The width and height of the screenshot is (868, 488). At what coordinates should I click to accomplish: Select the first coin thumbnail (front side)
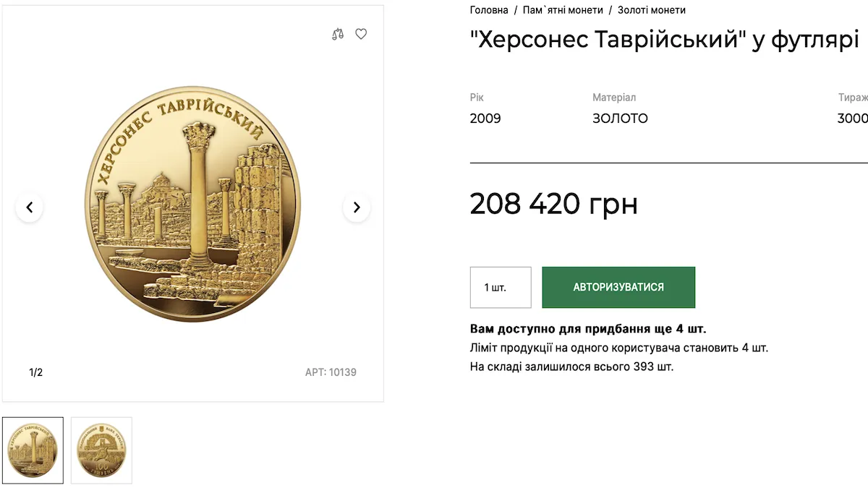tap(33, 450)
